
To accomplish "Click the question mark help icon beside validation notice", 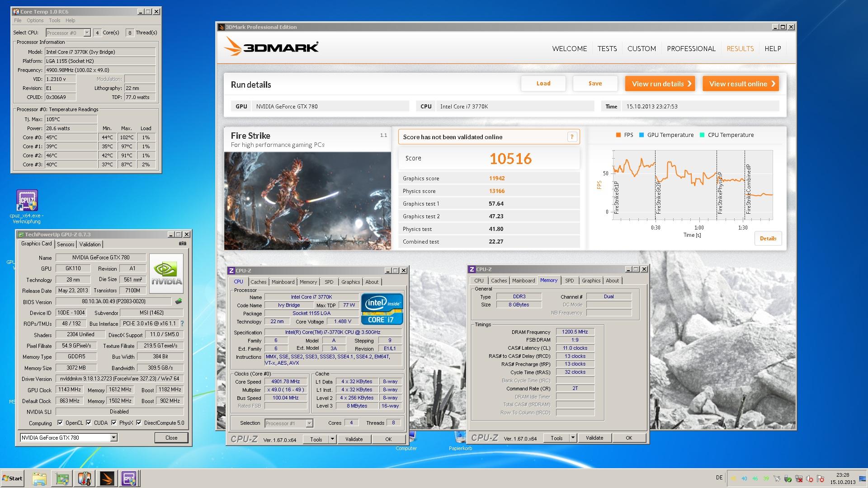I will (572, 137).
